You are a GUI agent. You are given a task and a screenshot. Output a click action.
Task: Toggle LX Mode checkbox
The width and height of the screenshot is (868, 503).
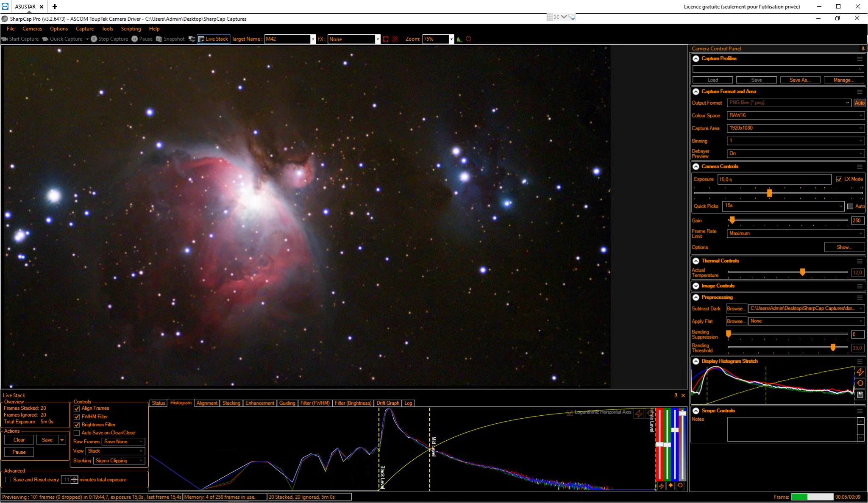pyautogui.click(x=839, y=179)
